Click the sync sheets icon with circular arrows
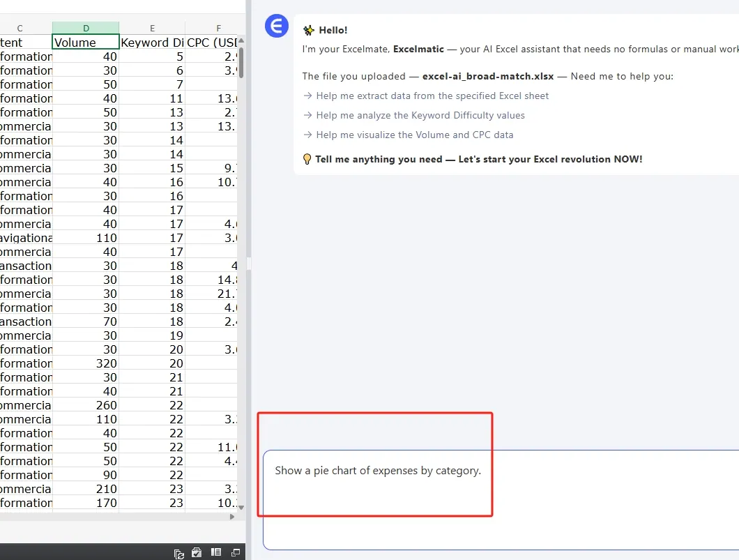This screenshot has height=560, width=739. click(x=179, y=553)
